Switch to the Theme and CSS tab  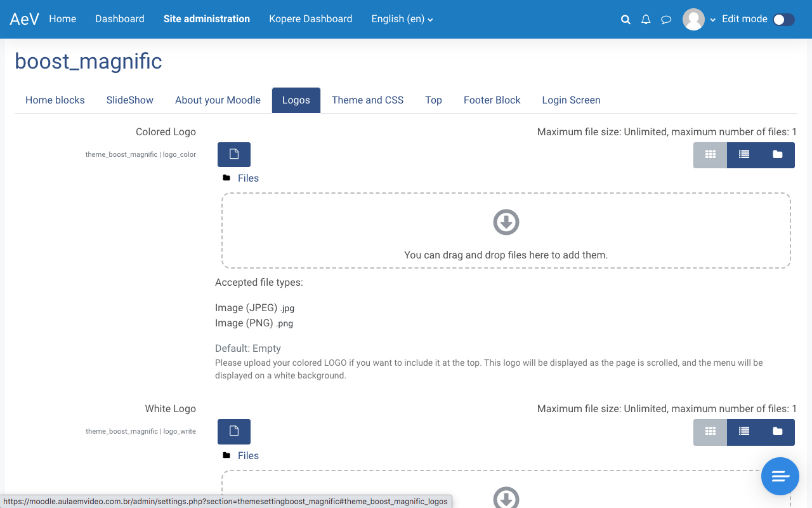pos(367,100)
